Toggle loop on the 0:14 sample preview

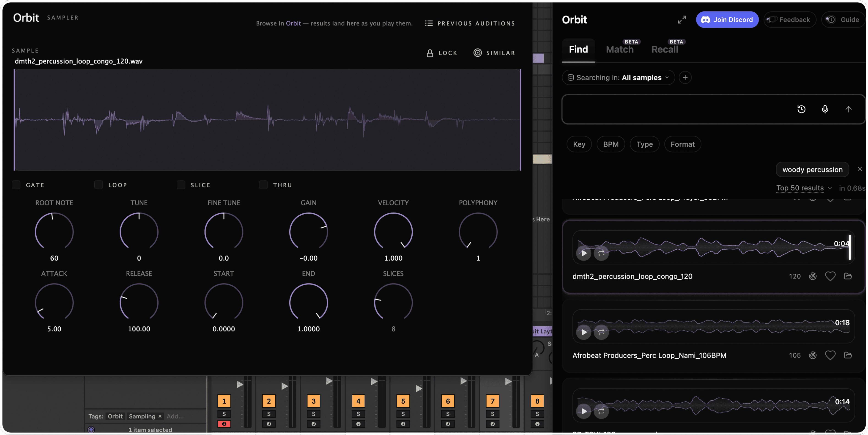601,411
